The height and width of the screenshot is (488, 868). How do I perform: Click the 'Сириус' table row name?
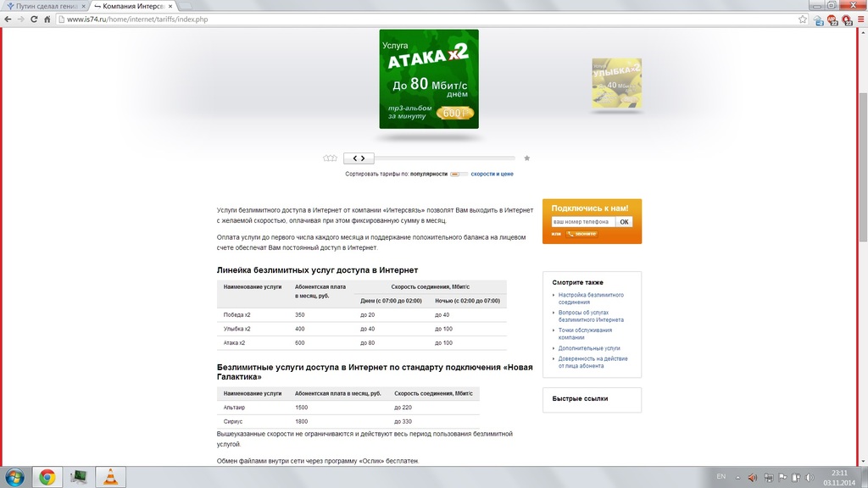click(x=232, y=422)
